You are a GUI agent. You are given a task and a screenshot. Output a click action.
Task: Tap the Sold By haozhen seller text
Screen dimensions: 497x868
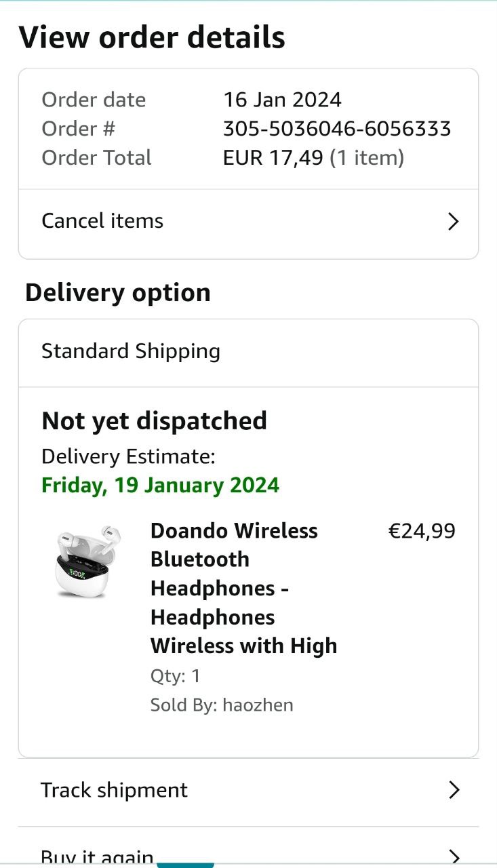(x=222, y=705)
